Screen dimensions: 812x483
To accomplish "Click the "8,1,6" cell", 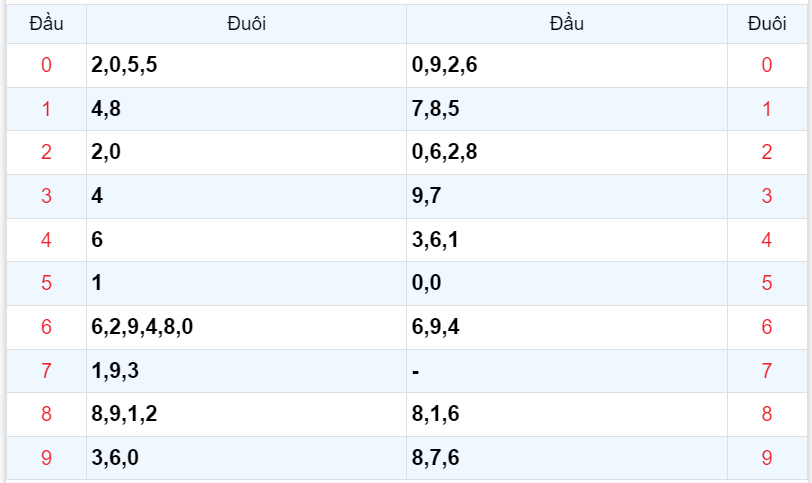I will click(x=436, y=414).
